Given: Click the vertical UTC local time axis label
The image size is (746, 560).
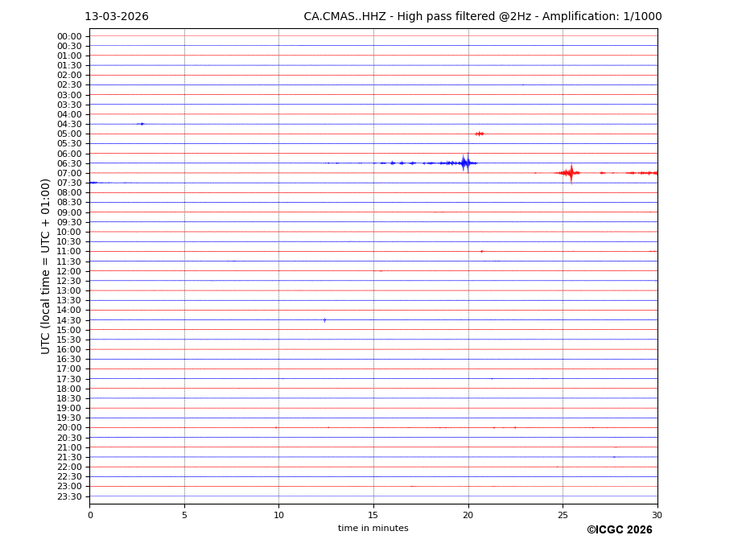Looking at the screenshot, I should 46,266.
